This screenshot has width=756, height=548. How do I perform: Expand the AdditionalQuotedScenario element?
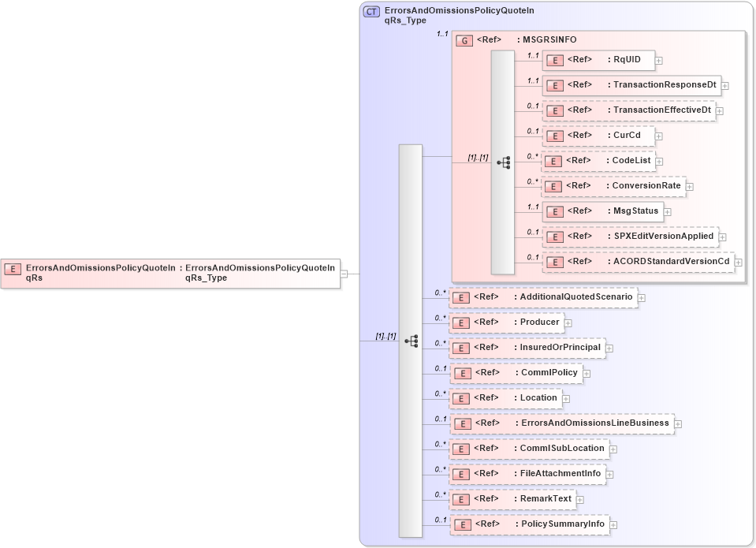click(642, 297)
